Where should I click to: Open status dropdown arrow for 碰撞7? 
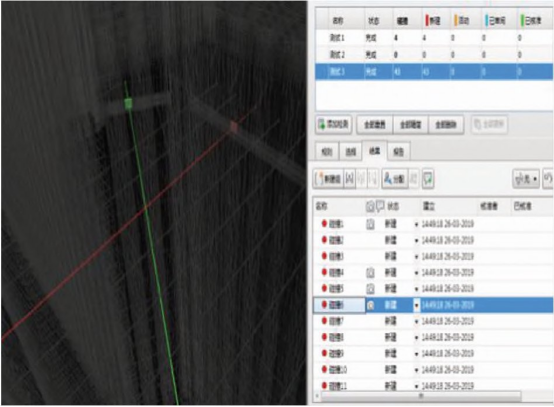click(417, 322)
